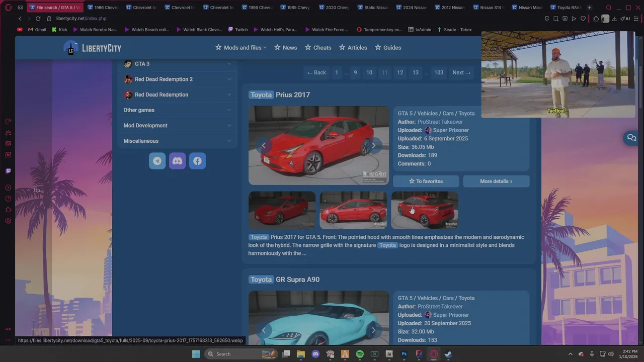Open the Super Prisoner uploader link for Prius

[x=451, y=130]
